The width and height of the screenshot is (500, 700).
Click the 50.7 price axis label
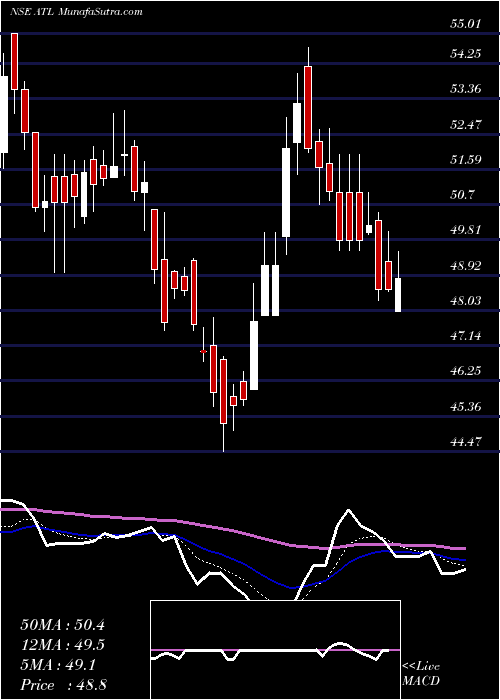462,195
